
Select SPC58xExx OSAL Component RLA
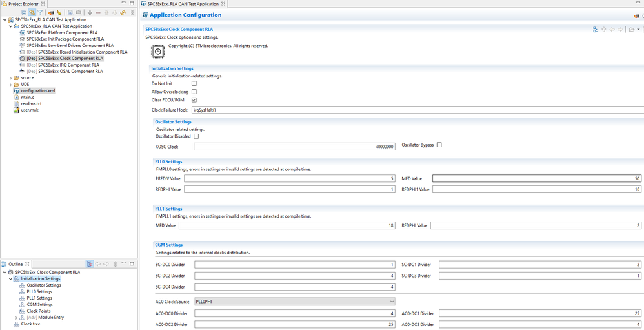pyautogui.click(x=65, y=71)
